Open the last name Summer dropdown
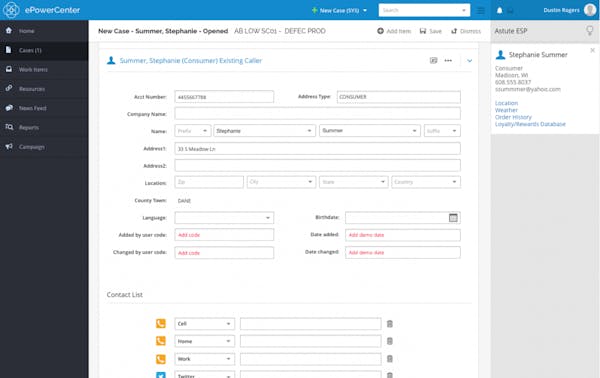Image resolution: width=600 pixels, height=378 pixels. (370, 131)
